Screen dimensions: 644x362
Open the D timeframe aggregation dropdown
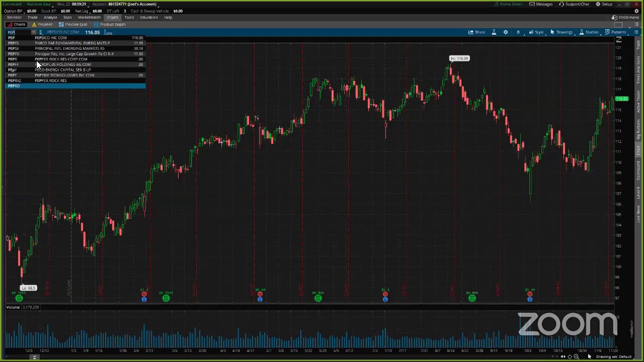[x=518, y=32]
